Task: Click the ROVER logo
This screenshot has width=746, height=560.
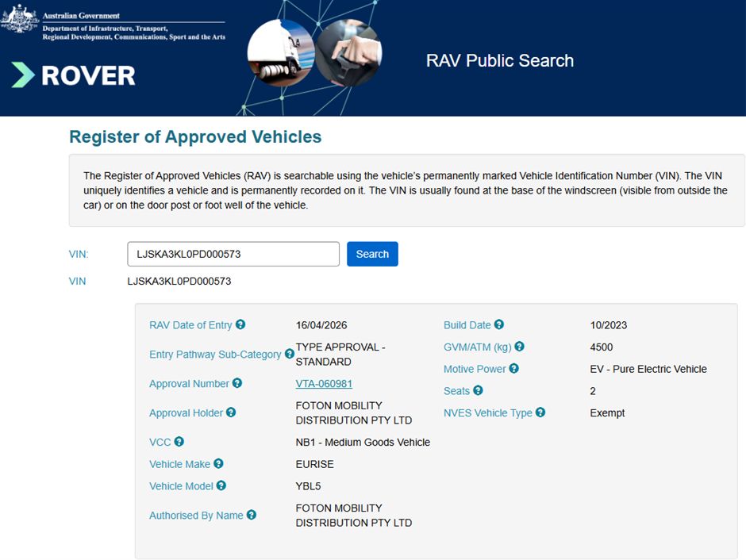Action: tap(74, 75)
